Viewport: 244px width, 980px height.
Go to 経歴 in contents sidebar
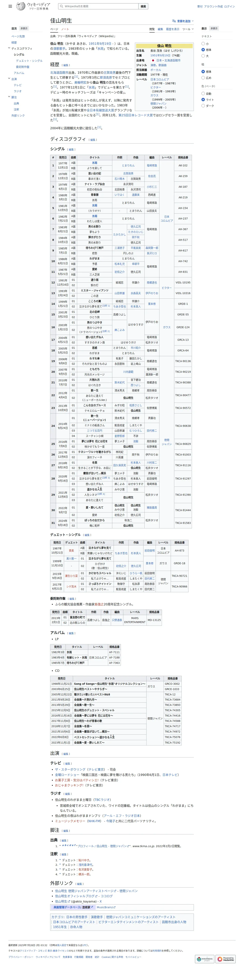(x=14, y=43)
